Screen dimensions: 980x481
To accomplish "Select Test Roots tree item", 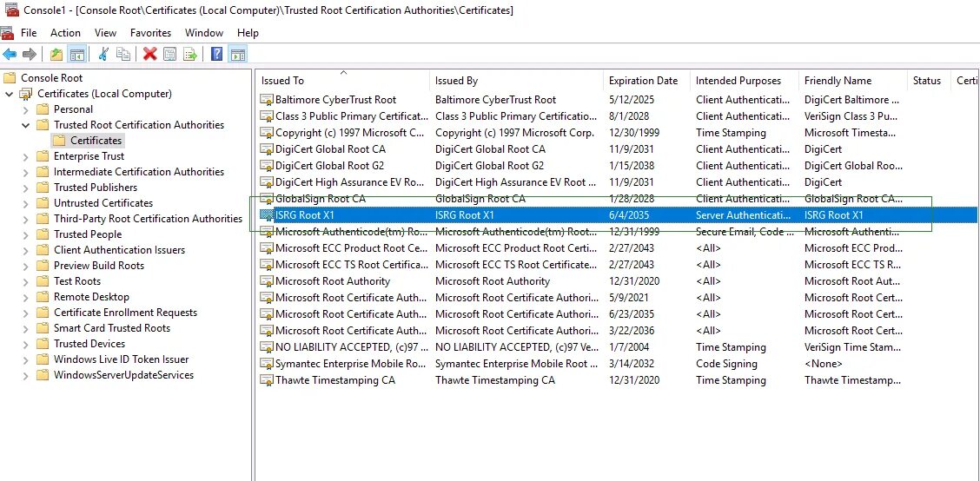I will click(76, 281).
